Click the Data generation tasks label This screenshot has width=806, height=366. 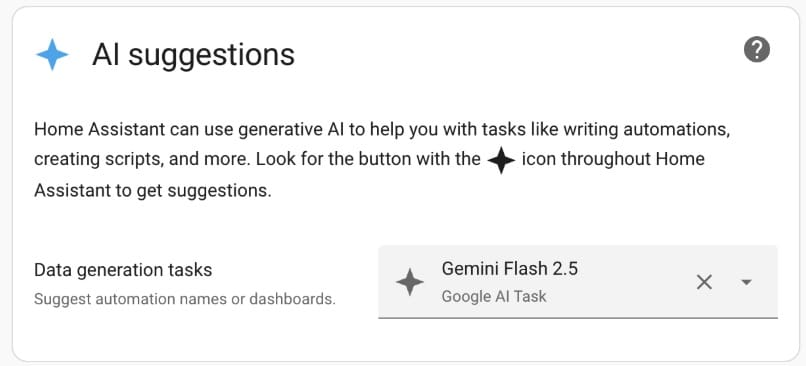pyautogui.click(x=123, y=270)
